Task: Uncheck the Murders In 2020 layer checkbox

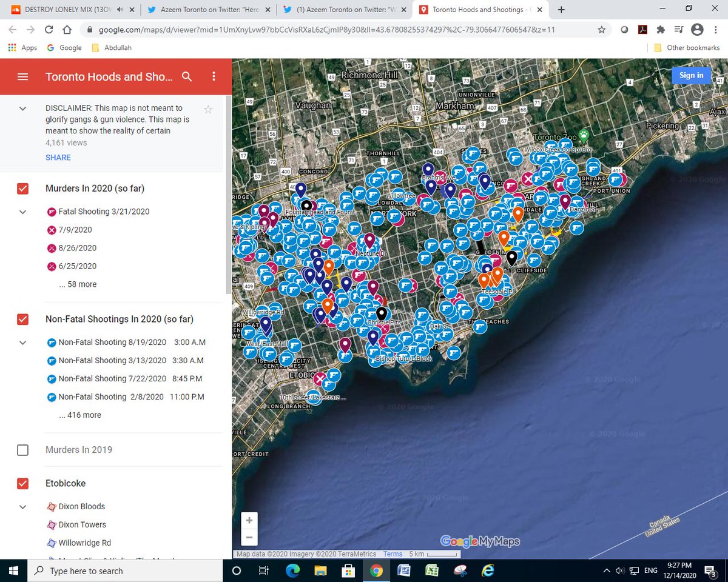Action: [x=22, y=189]
